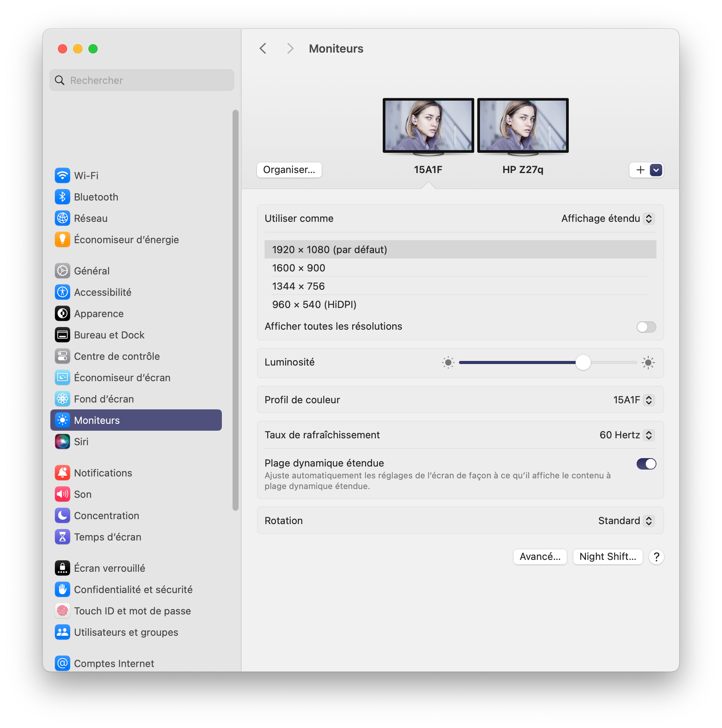
Task: Go to Notifications sidebar entry
Action: [x=136, y=473]
